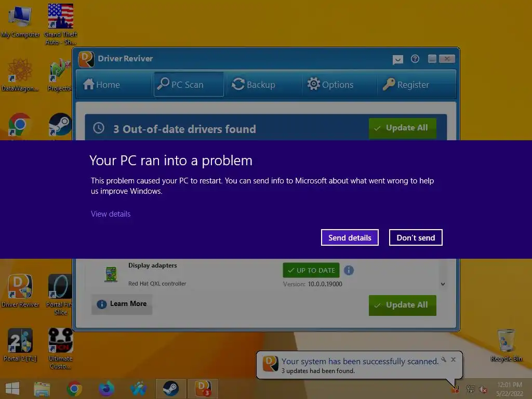Click the top Update All button

coord(403,129)
